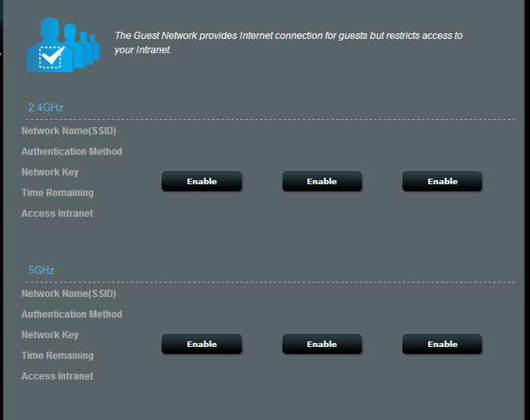The width and height of the screenshot is (530, 420).
Task: Enable the third 2.4GHz guest network
Action: [442, 181]
